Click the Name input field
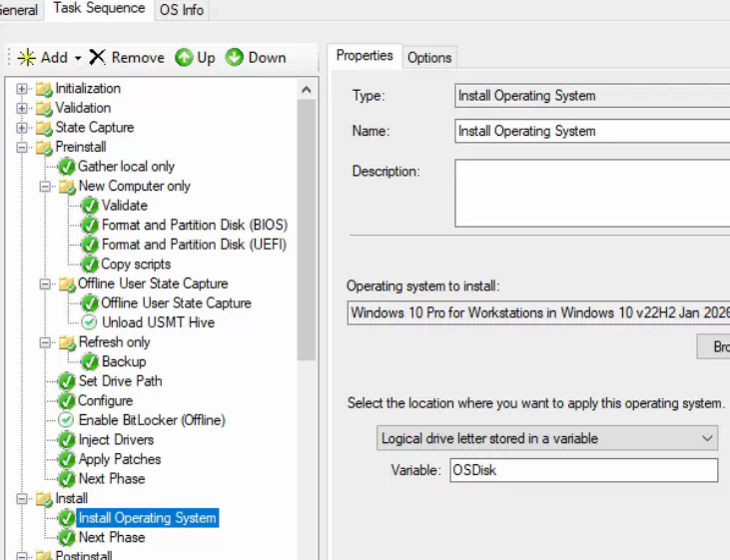Screen dimensions: 730x560 [592, 131]
